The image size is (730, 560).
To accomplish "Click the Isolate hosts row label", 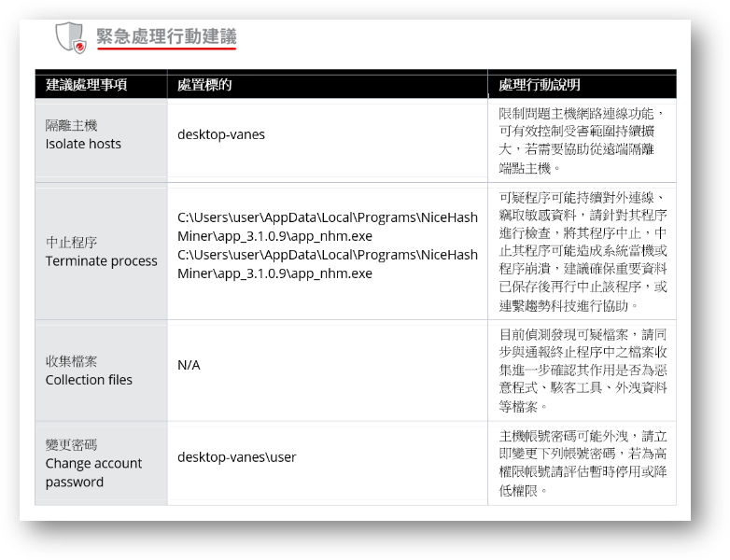I will click(x=83, y=134).
